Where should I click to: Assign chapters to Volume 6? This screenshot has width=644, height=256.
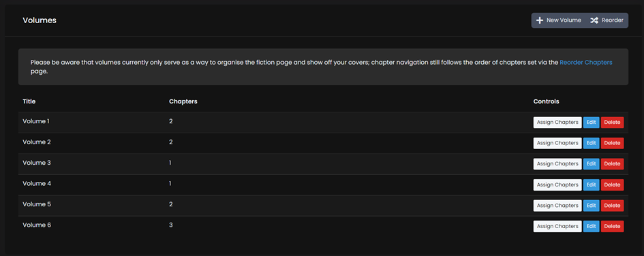click(x=557, y=227)
